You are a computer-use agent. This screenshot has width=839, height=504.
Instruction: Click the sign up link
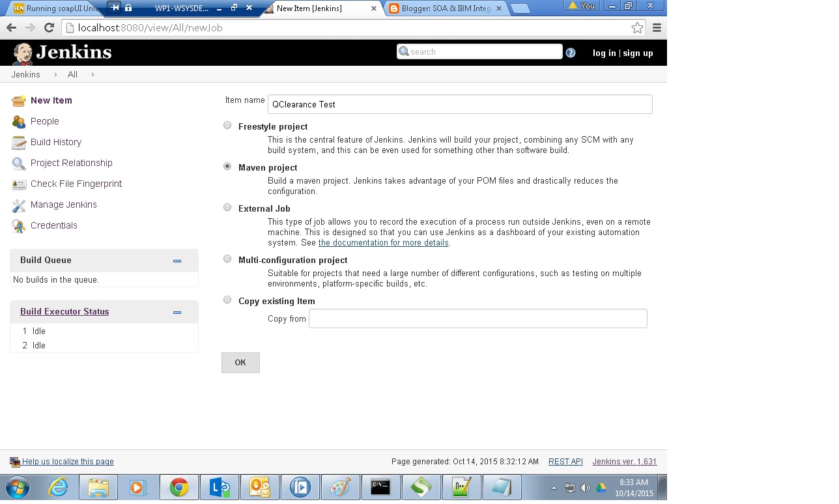pyautogui.click(x=638, y=53)
